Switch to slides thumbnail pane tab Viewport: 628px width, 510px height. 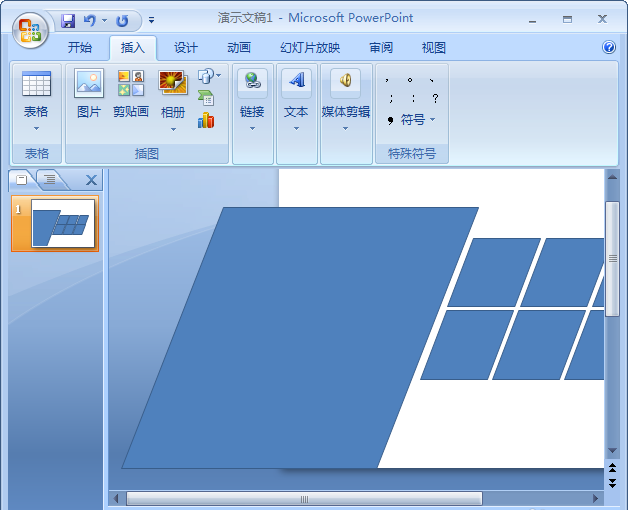tap(22, 180)
